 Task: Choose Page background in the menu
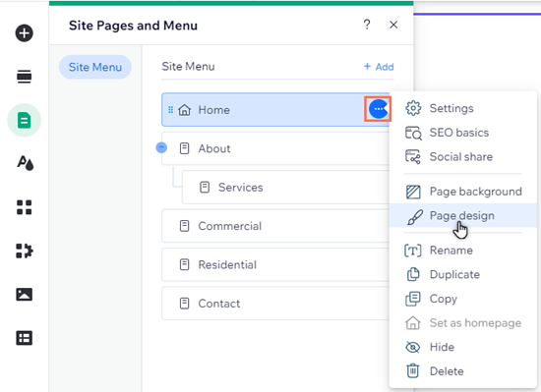[x=463, y=192]
